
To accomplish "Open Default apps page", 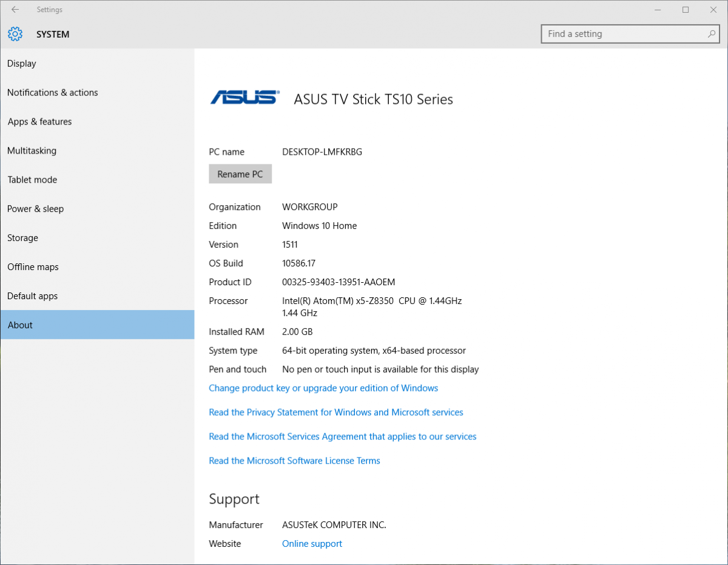I will (97, 296).
